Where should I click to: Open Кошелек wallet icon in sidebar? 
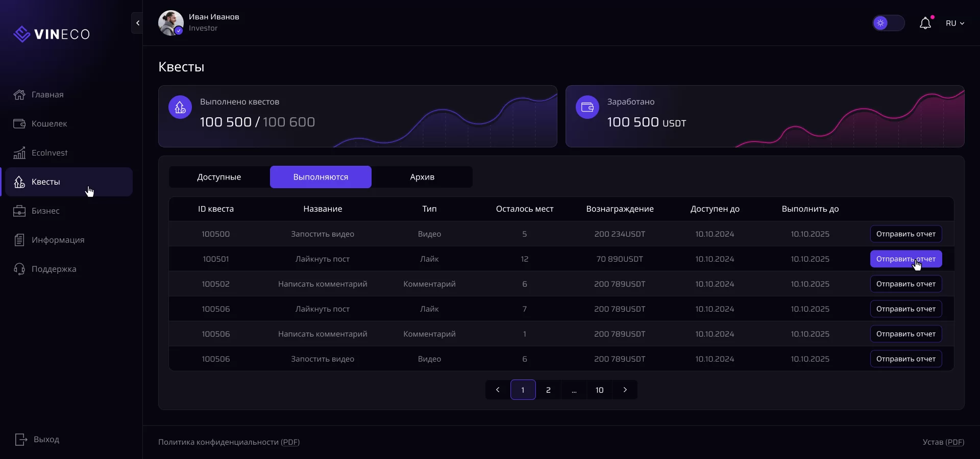point(19,124)
